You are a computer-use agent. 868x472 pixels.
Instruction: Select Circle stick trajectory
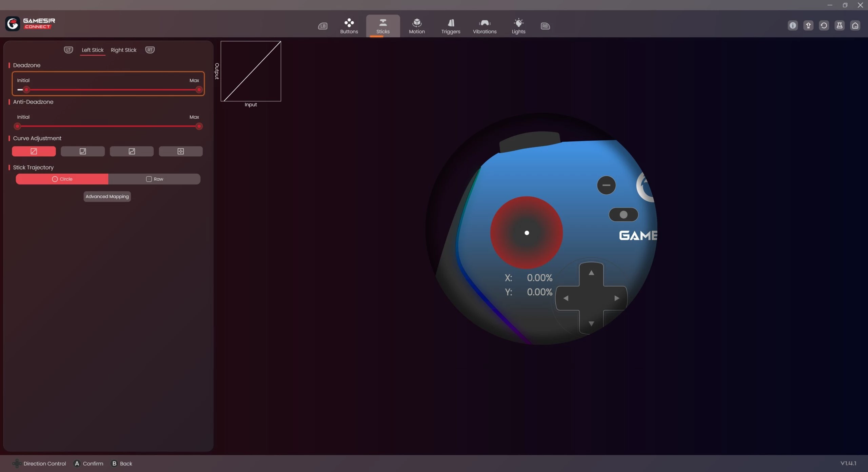pos(62,179)
